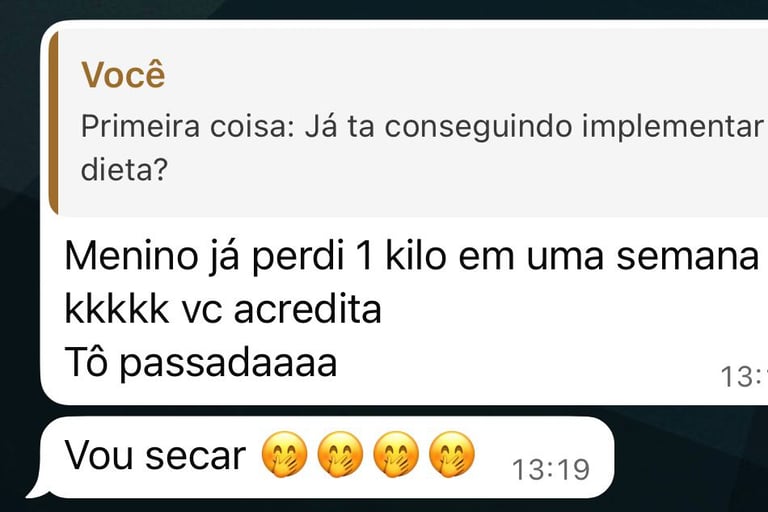
Task: Click the 13:19 timestamp
Action: 551,469
